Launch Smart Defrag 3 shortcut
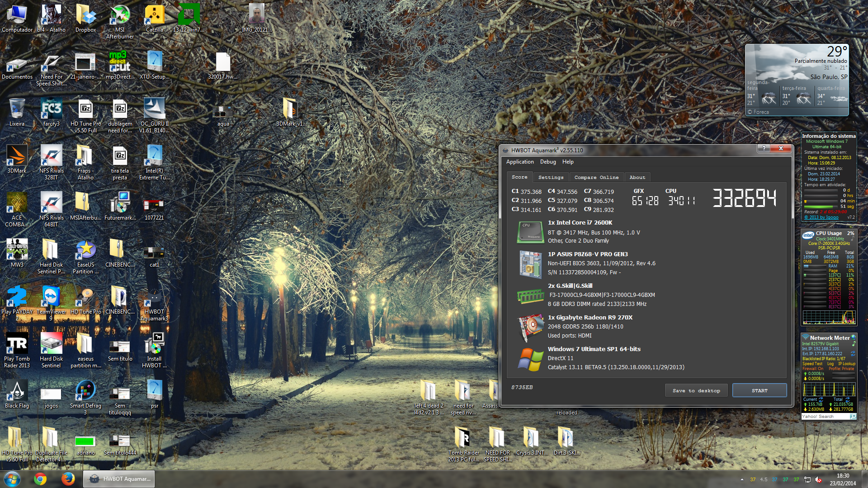Image resolution: width=868 pixels, height=488 pixels. 85,397
